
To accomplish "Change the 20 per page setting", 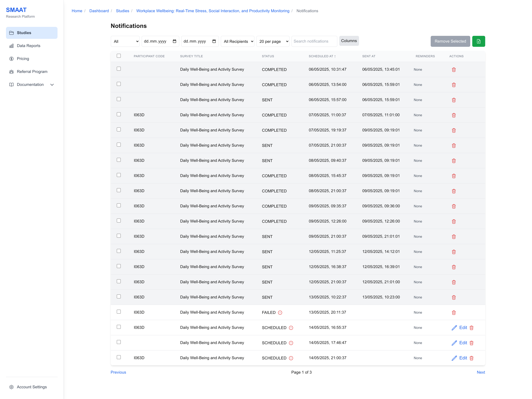I will pyautogui.click(x=273, y=41).
